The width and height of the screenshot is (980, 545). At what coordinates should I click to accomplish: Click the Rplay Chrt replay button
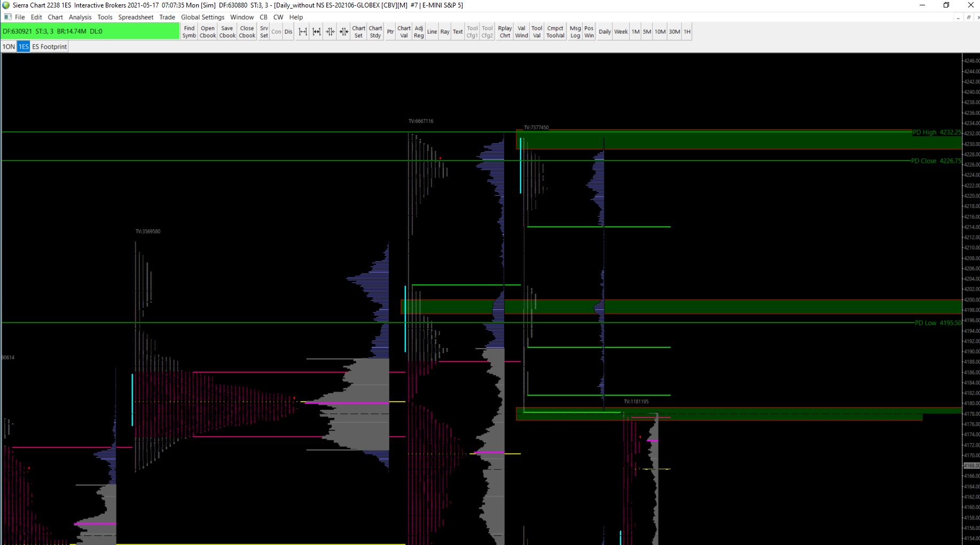coord(505,32)
